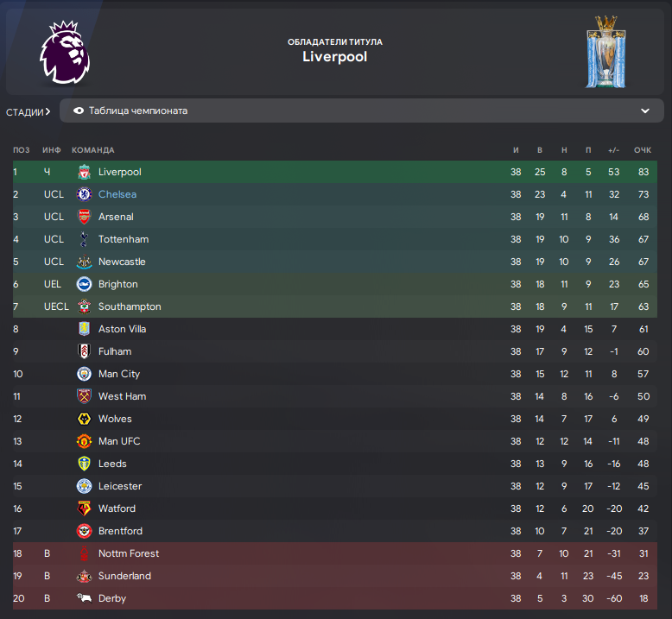Click the Man UFC club badge
The image size is (672, 619).
[84, 441]
